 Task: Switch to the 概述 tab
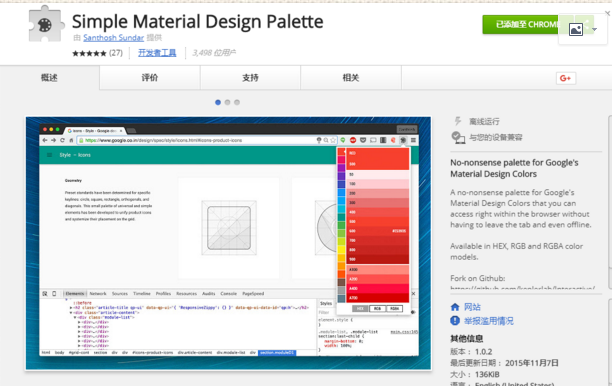click(50, 78)
